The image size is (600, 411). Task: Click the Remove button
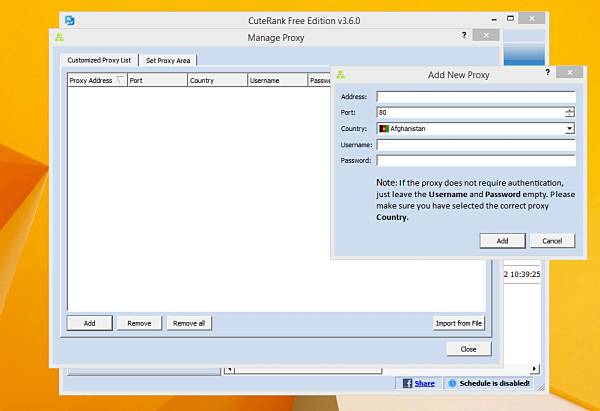(139, 323)
